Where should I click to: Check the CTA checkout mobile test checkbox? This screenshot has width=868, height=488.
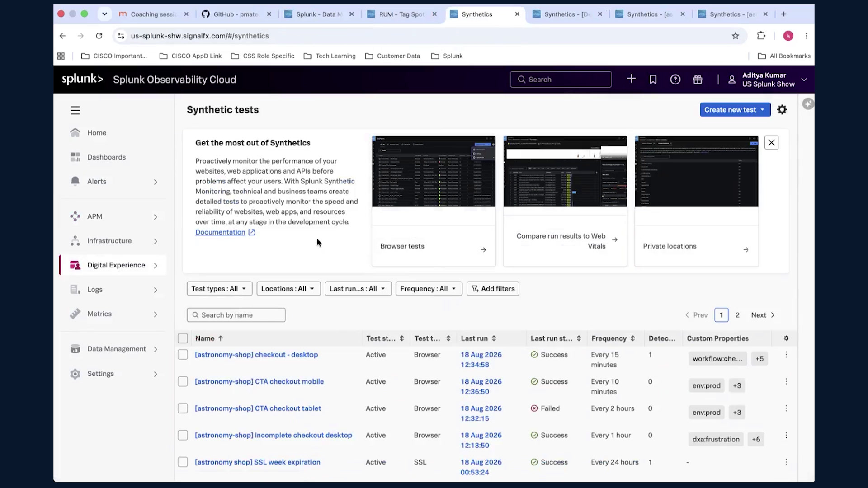(x=183, y=381)
